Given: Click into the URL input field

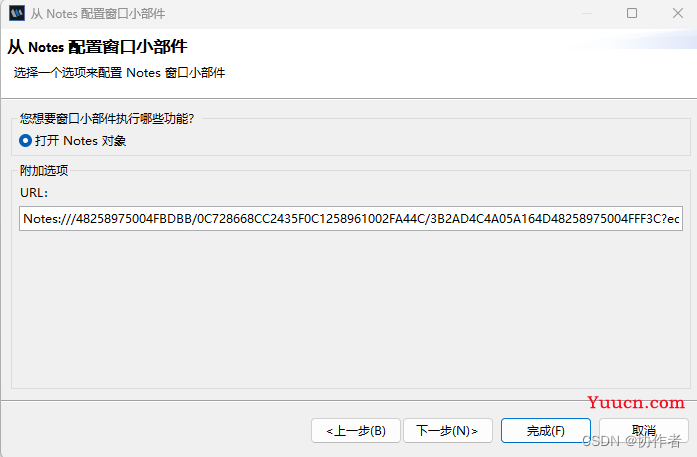Looking at the screenshot, I should tap(351, 219).
